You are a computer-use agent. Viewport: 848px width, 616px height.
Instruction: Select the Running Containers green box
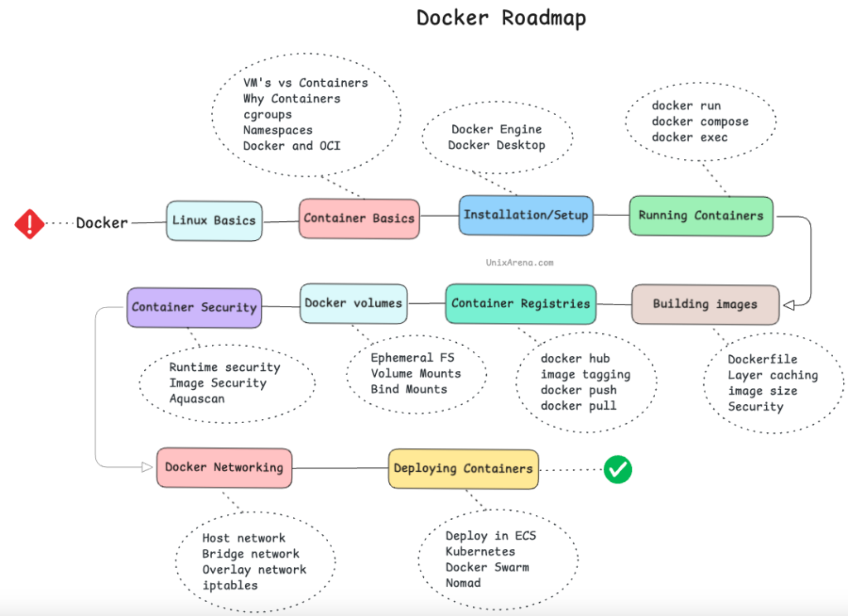pos(701,216)
